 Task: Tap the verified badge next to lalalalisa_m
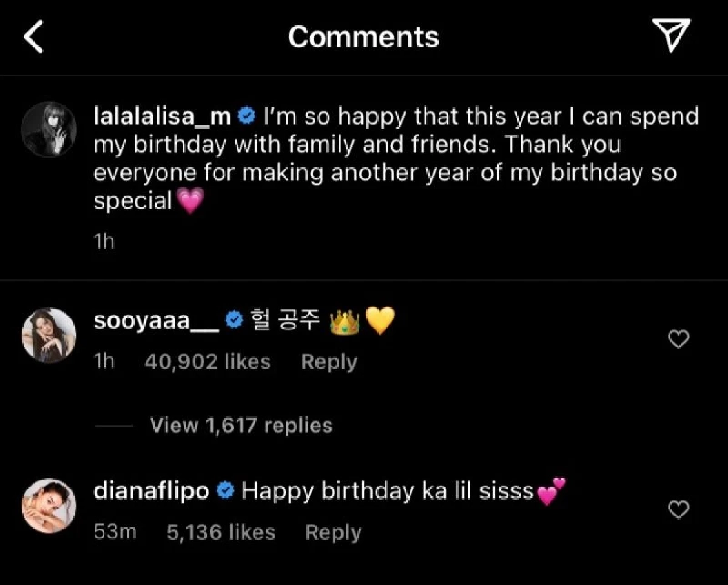point(247,116)
